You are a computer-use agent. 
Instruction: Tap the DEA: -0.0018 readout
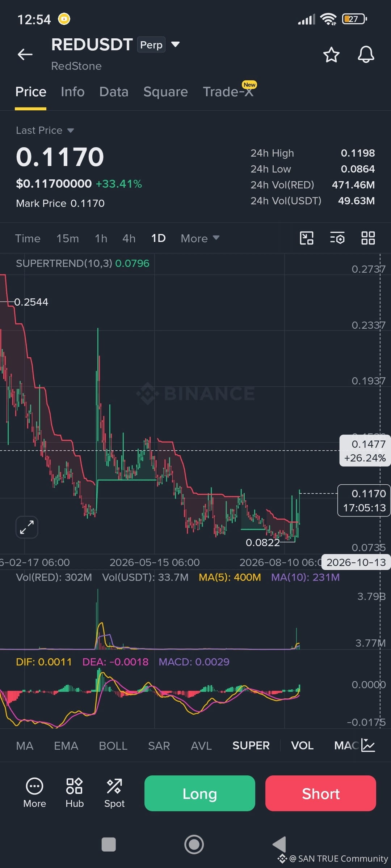tap(115, 662)
